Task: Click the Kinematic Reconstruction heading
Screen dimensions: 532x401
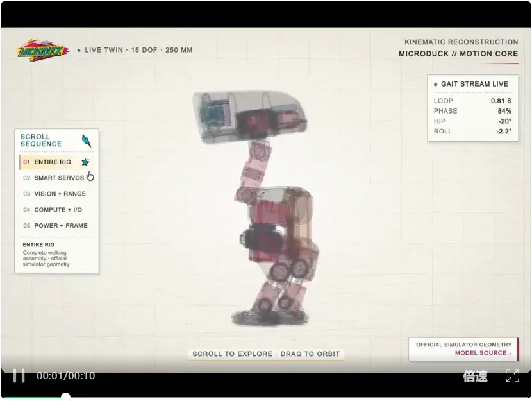Action: pyautogui.click(x=461, y=42)
